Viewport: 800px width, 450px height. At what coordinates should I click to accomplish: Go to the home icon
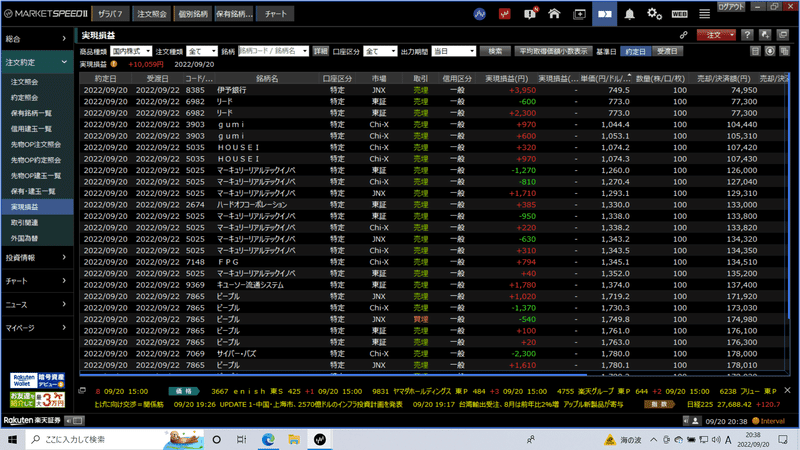click(x=554, y=14)
